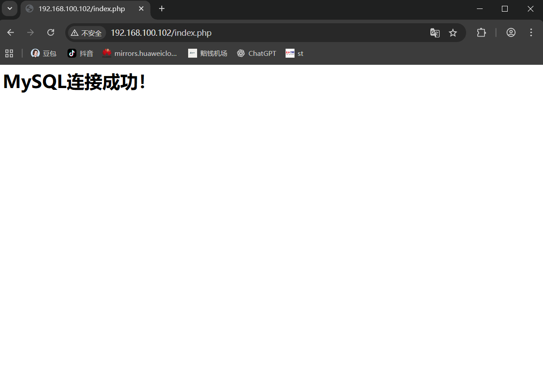Open the 抖音 bookmark
Screen dimensions: 543x392
coord(80,53)
